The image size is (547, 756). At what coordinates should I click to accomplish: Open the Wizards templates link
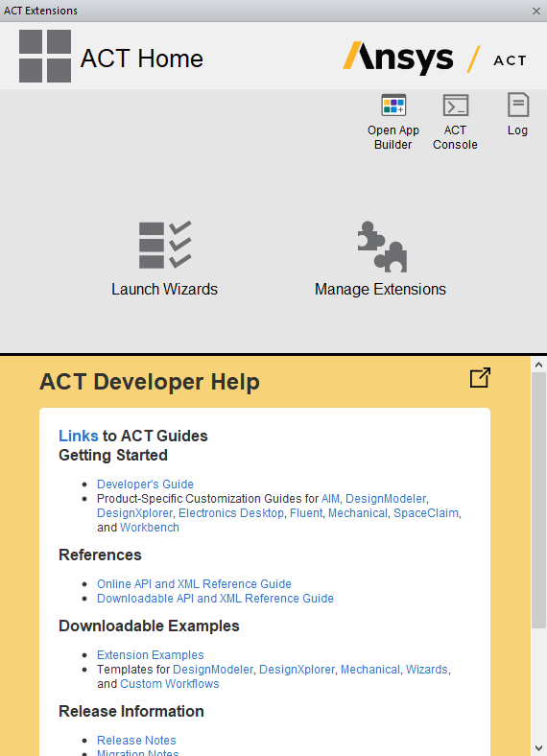[427, 670]
